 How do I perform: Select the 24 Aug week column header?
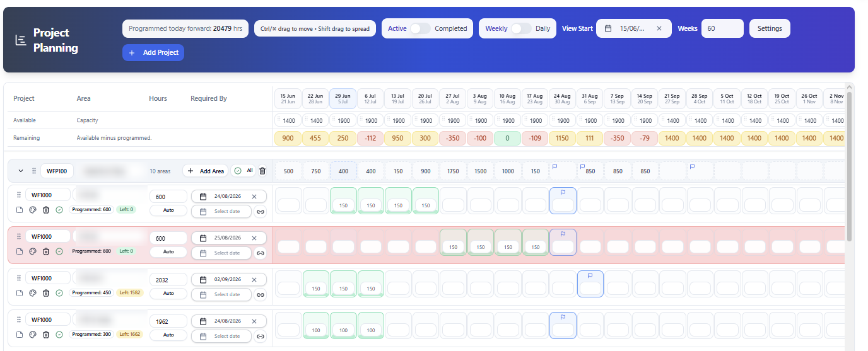point(562,98)
